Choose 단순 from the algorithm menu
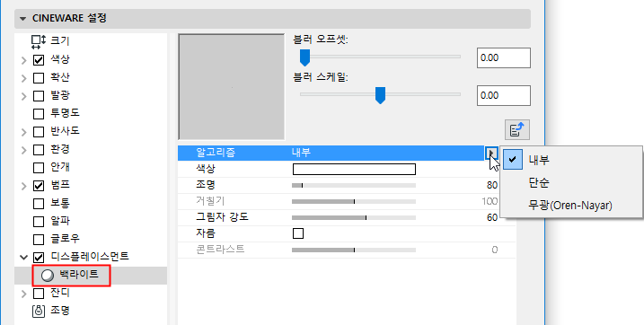Viewport: 644px width, 325px height. click(x=571, y=182)
